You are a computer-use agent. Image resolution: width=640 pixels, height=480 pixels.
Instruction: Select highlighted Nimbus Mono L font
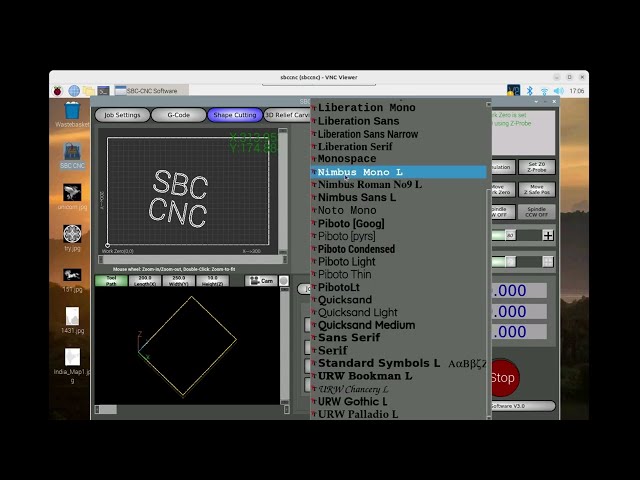coord(398,172)
